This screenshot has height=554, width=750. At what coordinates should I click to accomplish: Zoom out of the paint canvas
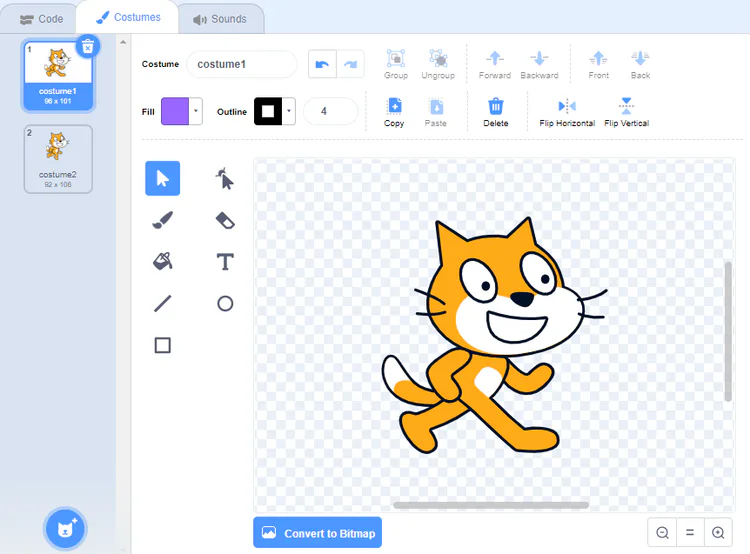point(662,532)
